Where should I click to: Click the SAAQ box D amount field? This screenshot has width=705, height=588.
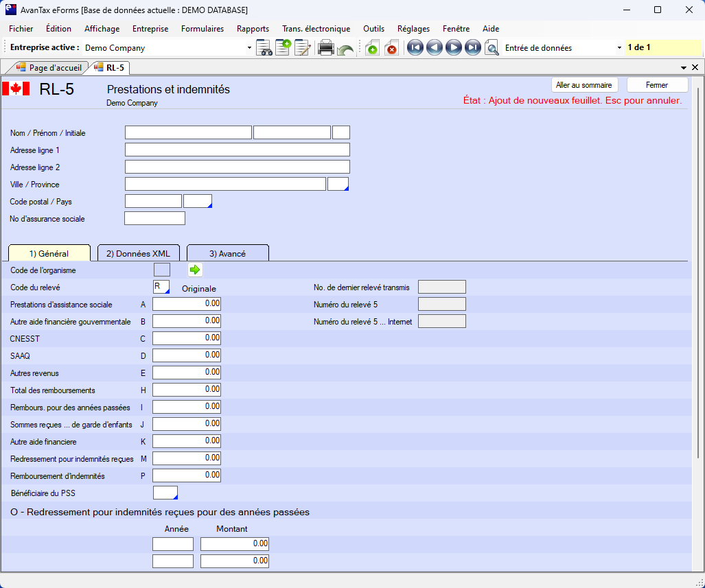click(x=187, y=355)
